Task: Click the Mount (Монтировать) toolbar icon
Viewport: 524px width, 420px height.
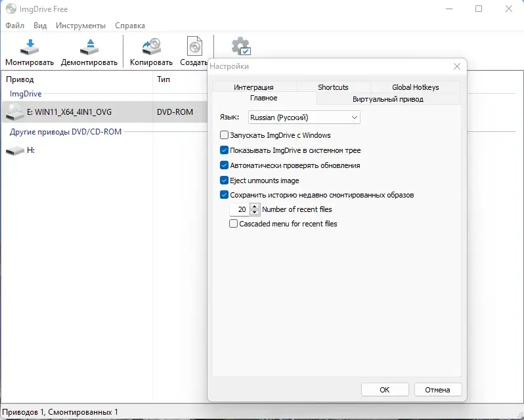Action: coord(30,47)
